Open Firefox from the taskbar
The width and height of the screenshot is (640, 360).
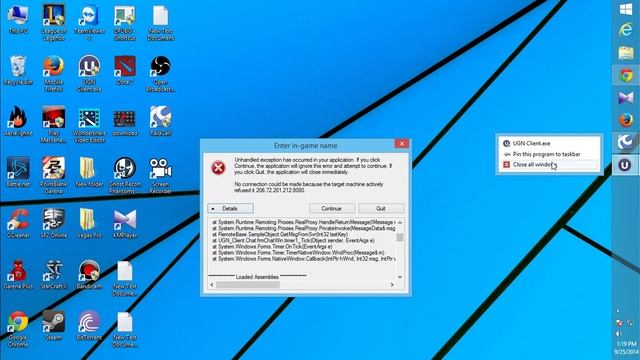pyautogui.click(x=626, y=120)
